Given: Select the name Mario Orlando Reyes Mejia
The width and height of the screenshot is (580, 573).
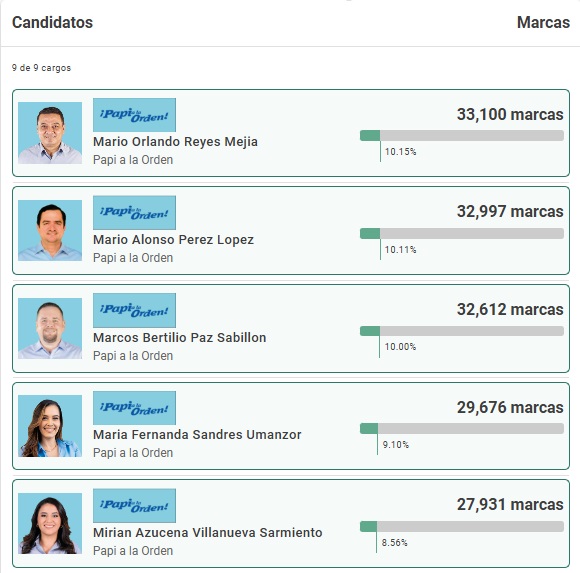Looking at the screenshot, I should tap(175, 142).
